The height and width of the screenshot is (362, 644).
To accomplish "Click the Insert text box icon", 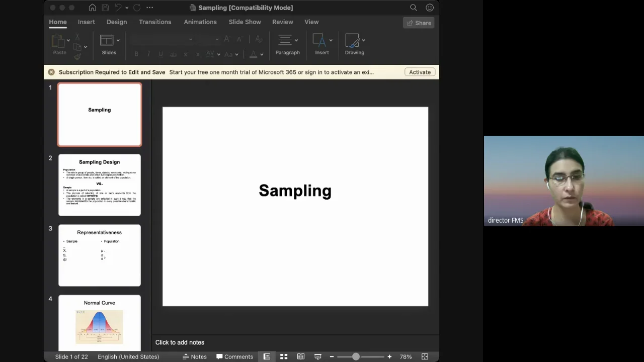I will pos(319,40).
